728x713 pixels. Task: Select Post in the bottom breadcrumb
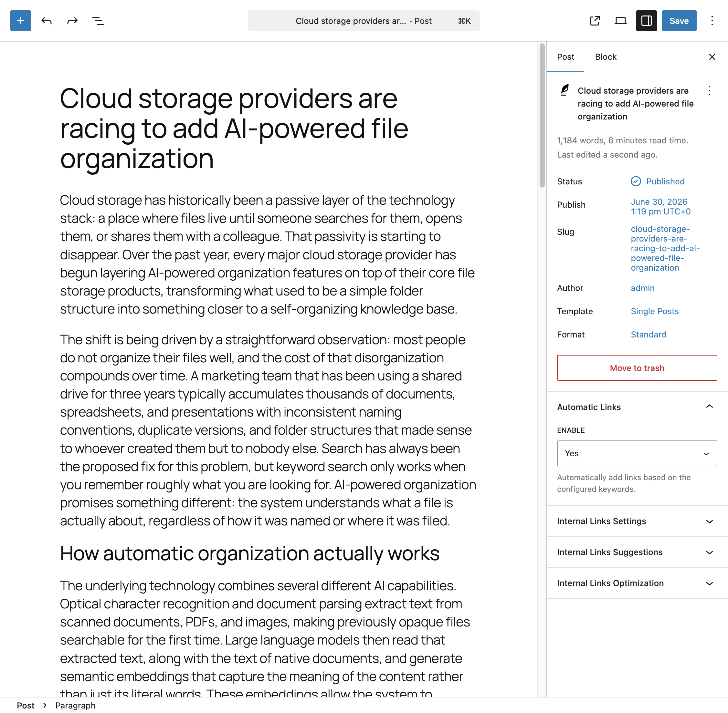(26, 706)
